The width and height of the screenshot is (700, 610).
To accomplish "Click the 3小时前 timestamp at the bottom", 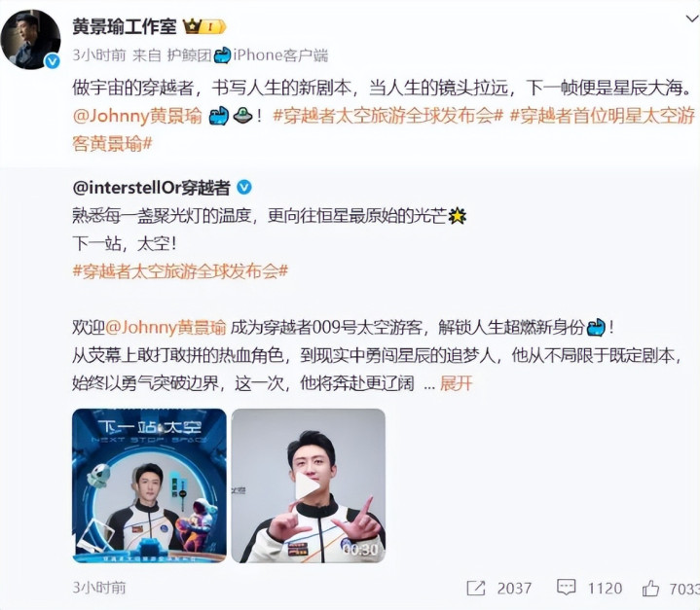I will point(99,588).
